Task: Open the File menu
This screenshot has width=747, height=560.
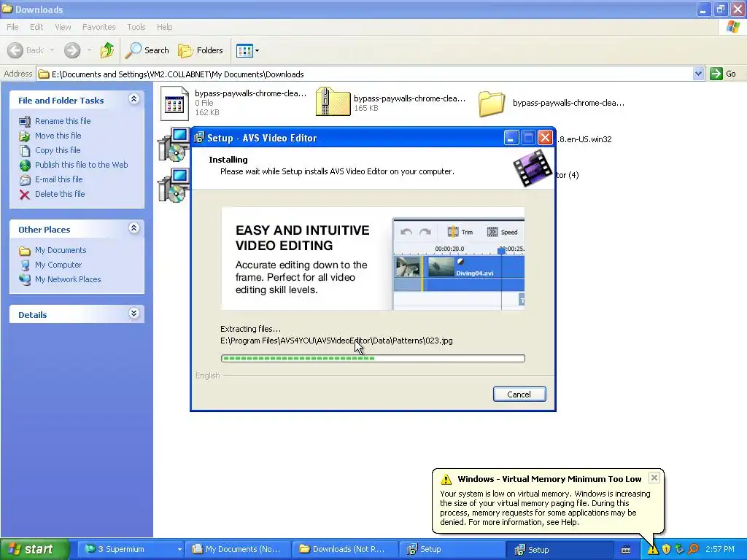Action: coord(12,27)
